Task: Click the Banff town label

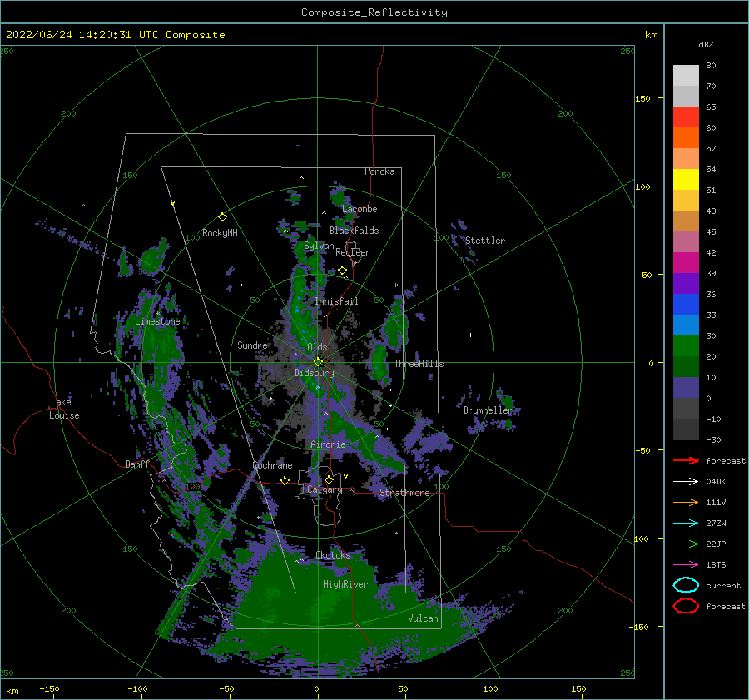Action: point(137,464)
